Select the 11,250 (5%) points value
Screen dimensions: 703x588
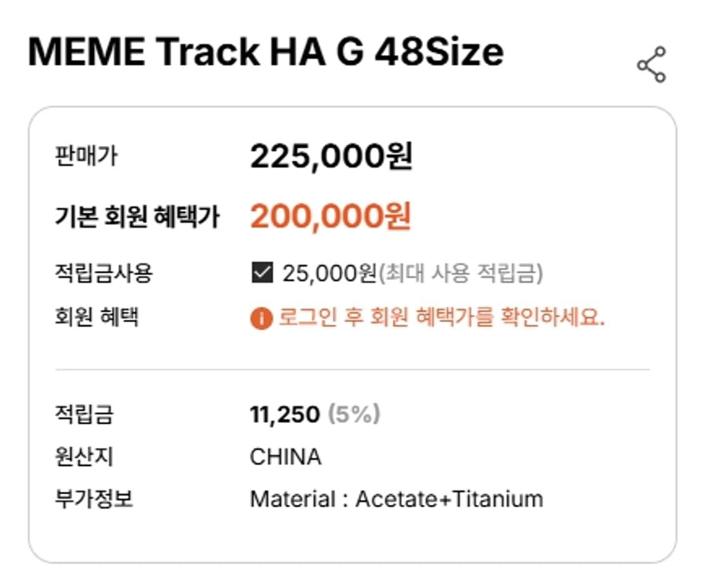[x=316, y=414]
